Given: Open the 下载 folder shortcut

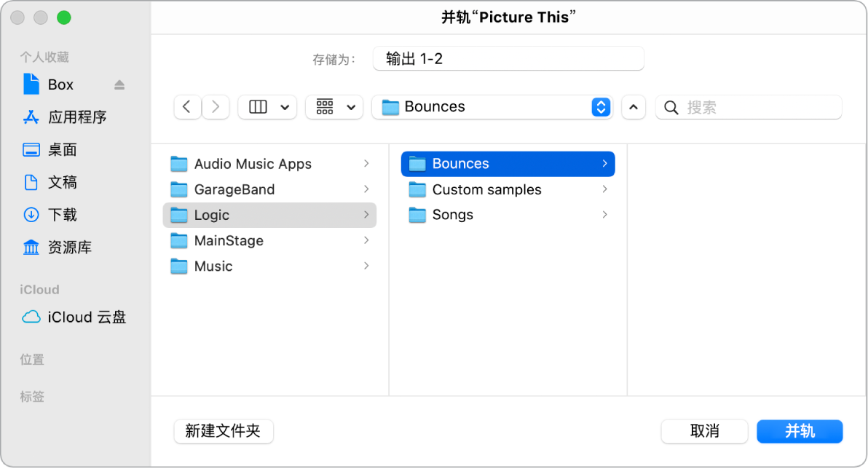Looking at the screenshot, I should pyautogui.click(x=61, y=214).
